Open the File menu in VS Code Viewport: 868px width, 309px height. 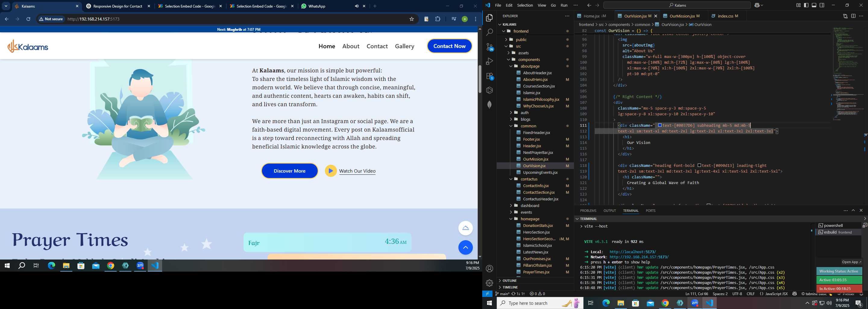tap(498, 5)
